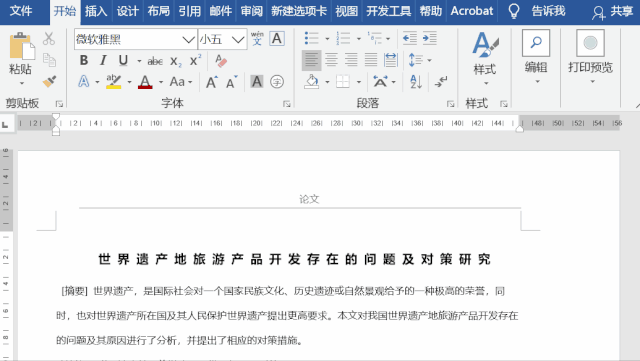Open the File (文件) tab
640x361 pixels.
(20, 11)
